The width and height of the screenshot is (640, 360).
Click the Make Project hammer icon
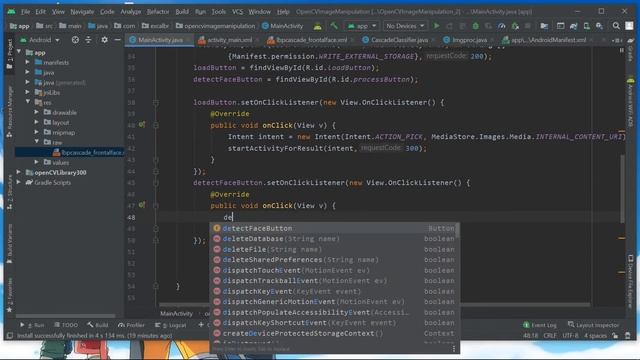334,26
